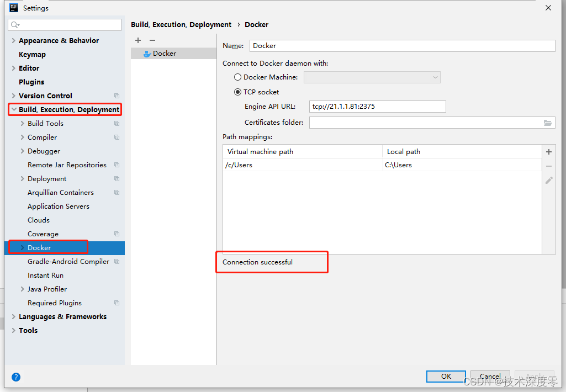This screenshot has width=566, height=392.
Task: Open Instant Run settings
Action: 45,276
